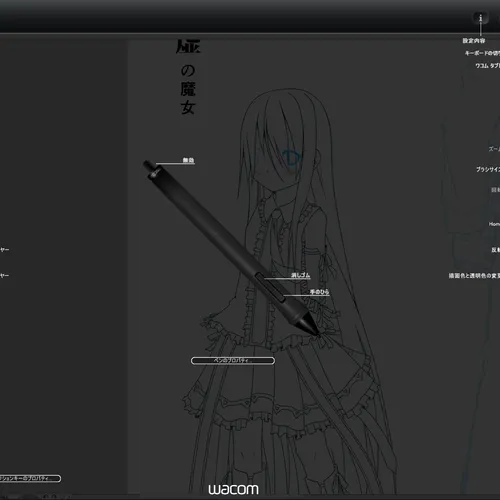Click the キーボード keyboard toggle label

click(482, 53)
